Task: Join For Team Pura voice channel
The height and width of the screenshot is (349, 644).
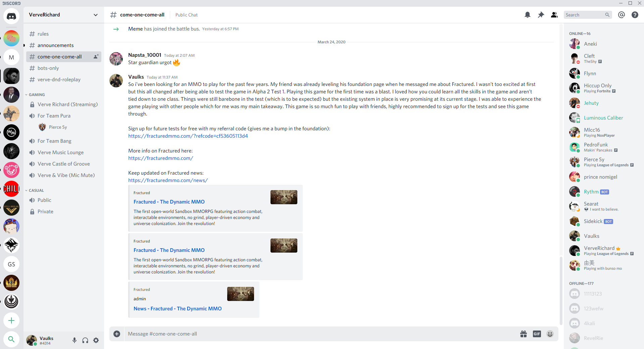Action: click(64, 116)
